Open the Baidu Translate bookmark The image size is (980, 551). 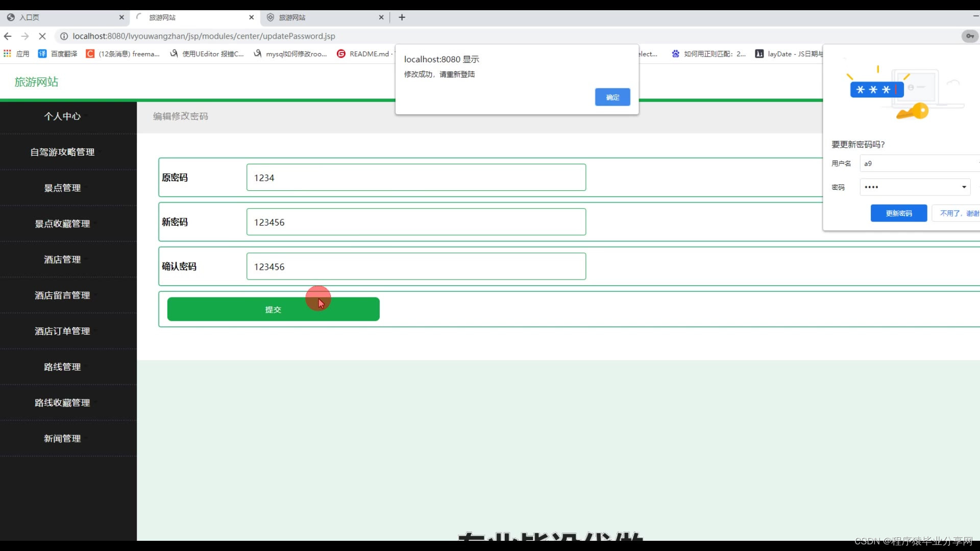(58, 54)
